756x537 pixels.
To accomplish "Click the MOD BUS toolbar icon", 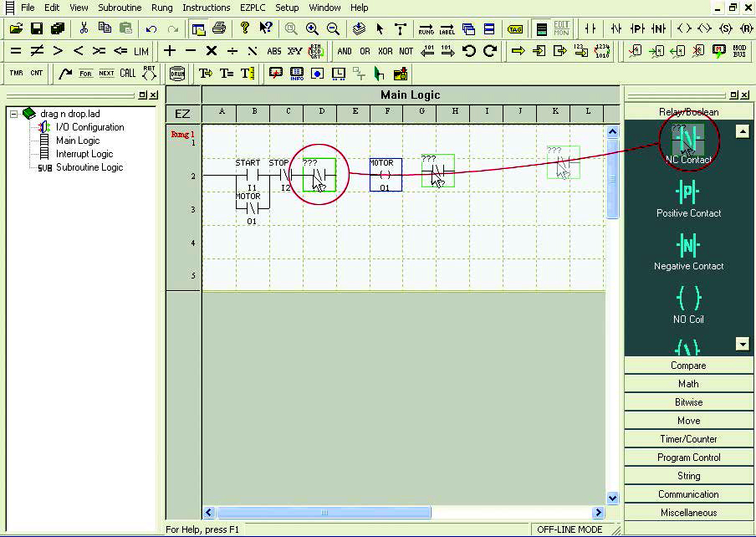I will pyautogui.click(x=739, y=51).
